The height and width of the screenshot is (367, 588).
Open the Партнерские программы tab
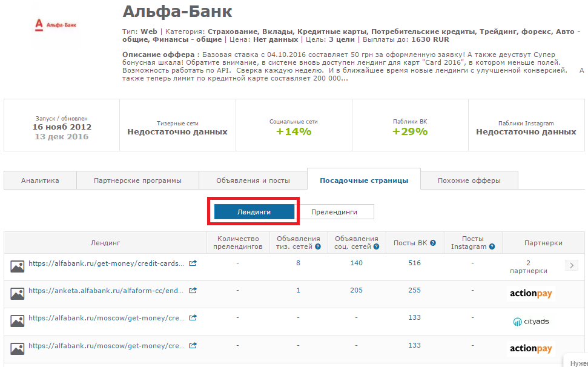(137, 180)
